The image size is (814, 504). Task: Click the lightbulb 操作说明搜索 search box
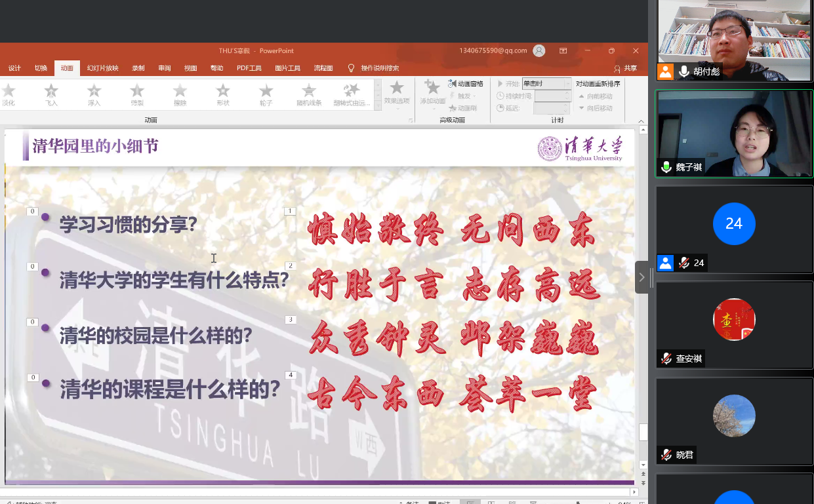click(x=373, y=68)
